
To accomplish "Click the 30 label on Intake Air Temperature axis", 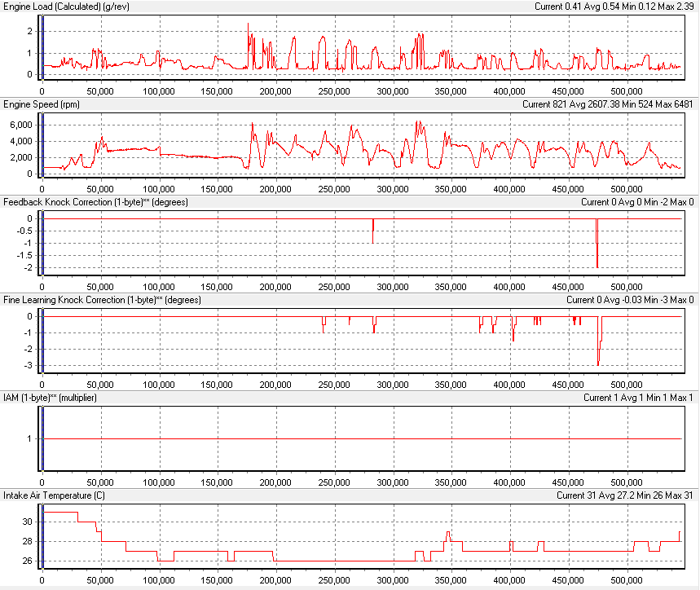I will pos(26,522).
